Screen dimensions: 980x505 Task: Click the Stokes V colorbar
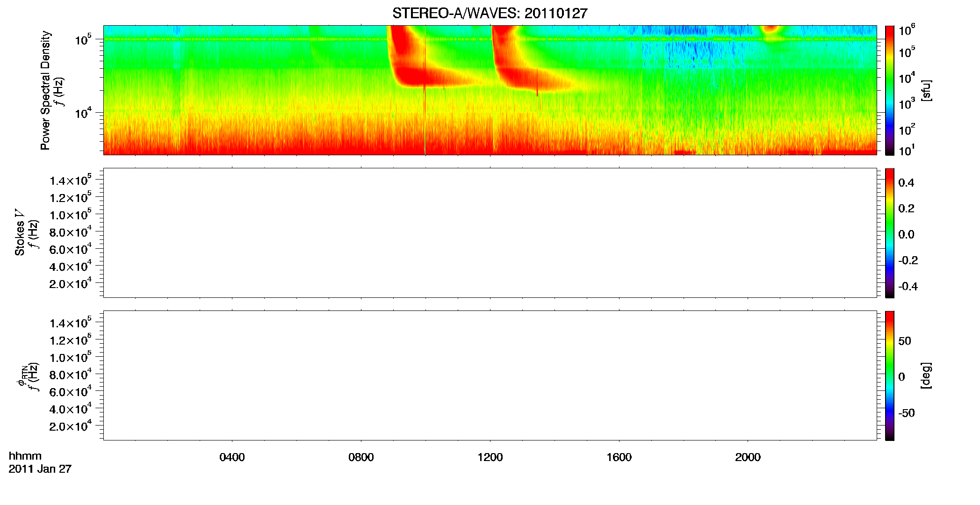(890, 233)
